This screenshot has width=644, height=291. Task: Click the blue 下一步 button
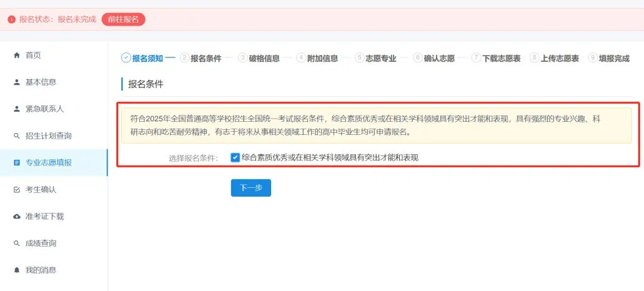pos(251,188)
